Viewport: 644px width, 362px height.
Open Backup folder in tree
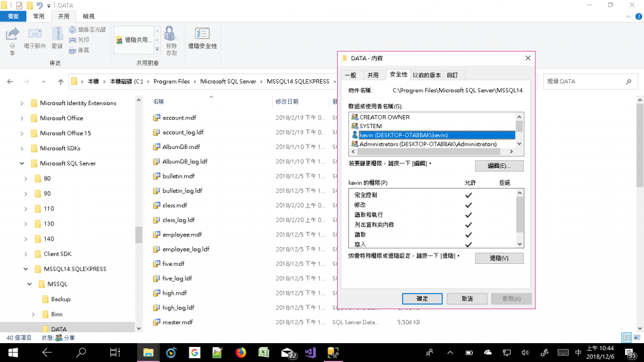pos(61,299)
